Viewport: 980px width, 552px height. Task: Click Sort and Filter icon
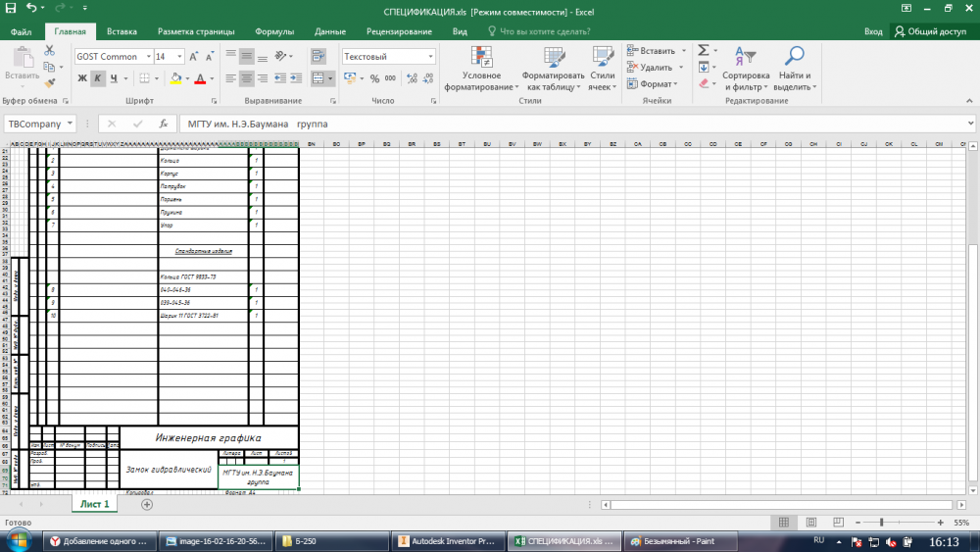click(746, 69)
